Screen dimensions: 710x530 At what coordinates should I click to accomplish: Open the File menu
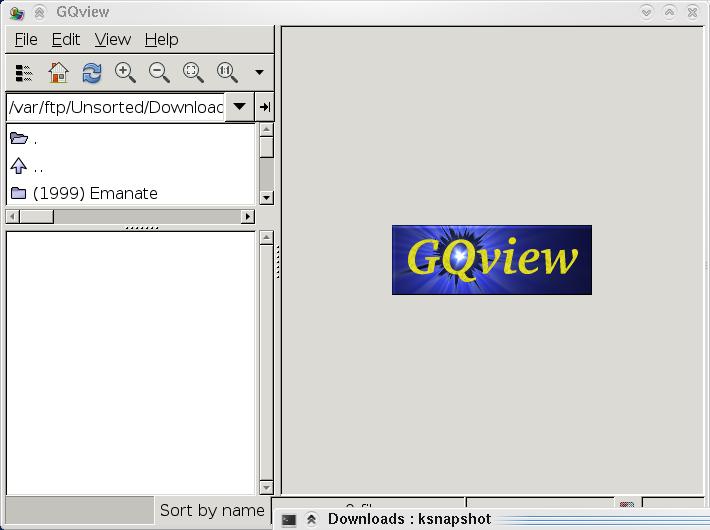tap(26, 39)
